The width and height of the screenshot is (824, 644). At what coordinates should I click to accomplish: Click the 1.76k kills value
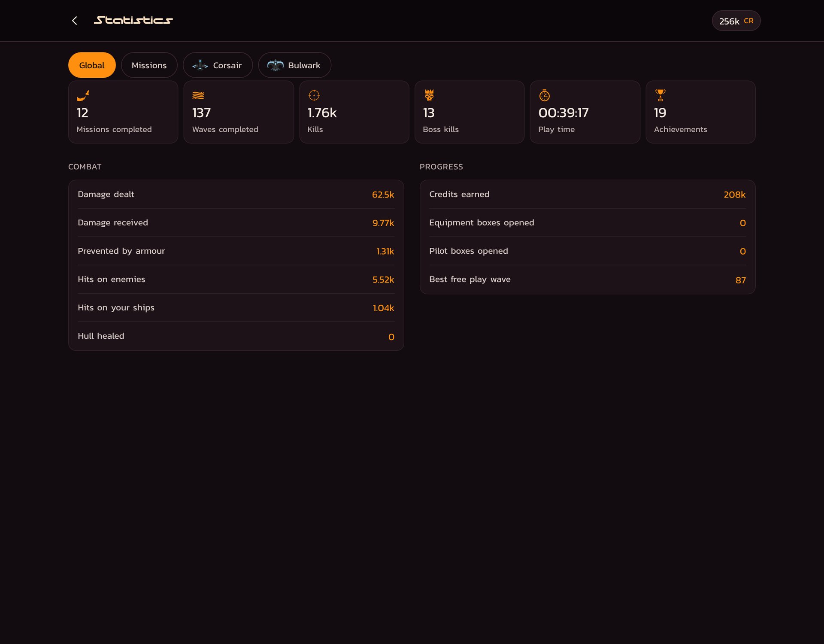[x=322, y=113]
